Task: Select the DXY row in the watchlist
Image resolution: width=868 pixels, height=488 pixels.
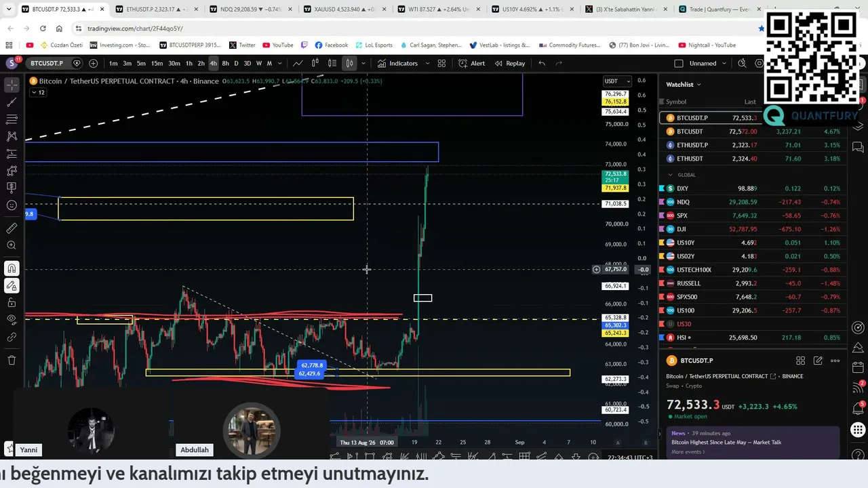Action: coord(753,188)
